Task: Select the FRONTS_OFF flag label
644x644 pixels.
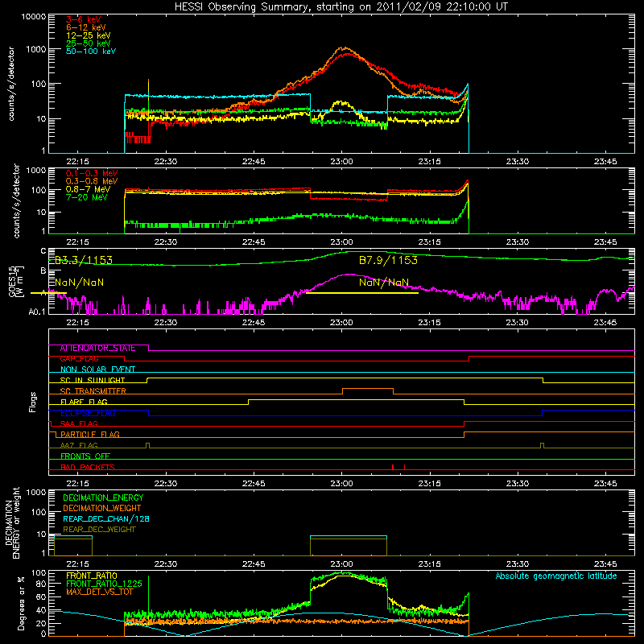Action: 85,456
